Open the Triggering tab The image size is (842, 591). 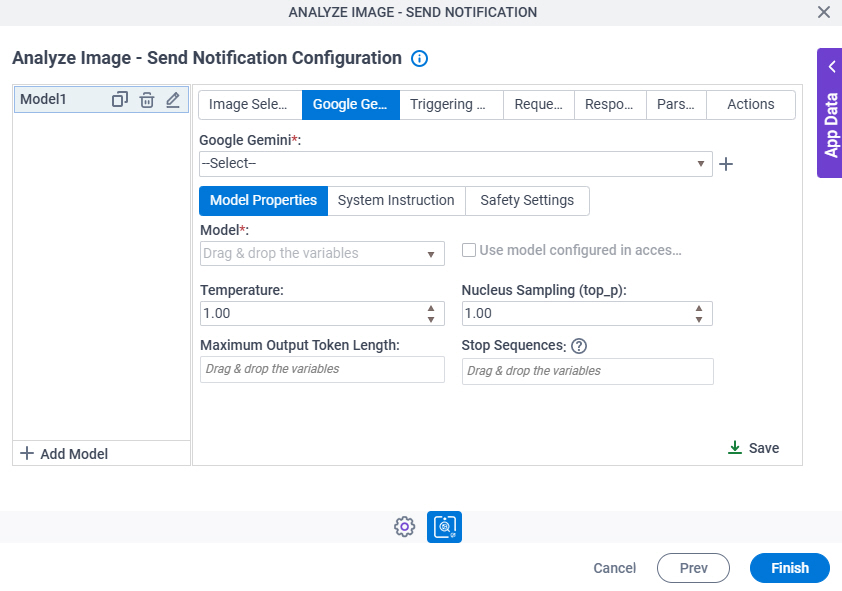[x=451, y=105]
